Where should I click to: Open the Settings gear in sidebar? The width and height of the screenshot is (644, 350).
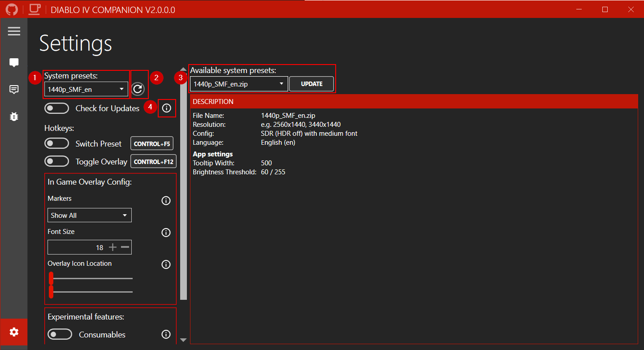[x=14, y=332]
